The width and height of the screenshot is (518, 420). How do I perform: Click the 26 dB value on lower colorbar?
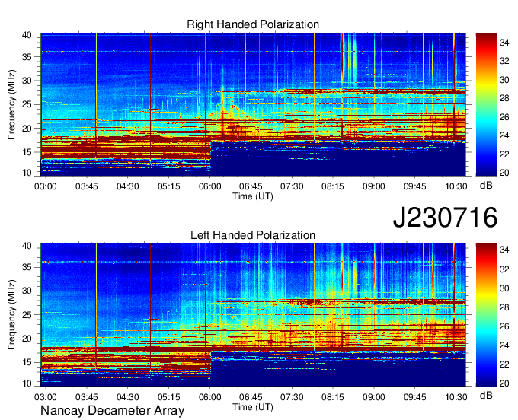point(504,326)
